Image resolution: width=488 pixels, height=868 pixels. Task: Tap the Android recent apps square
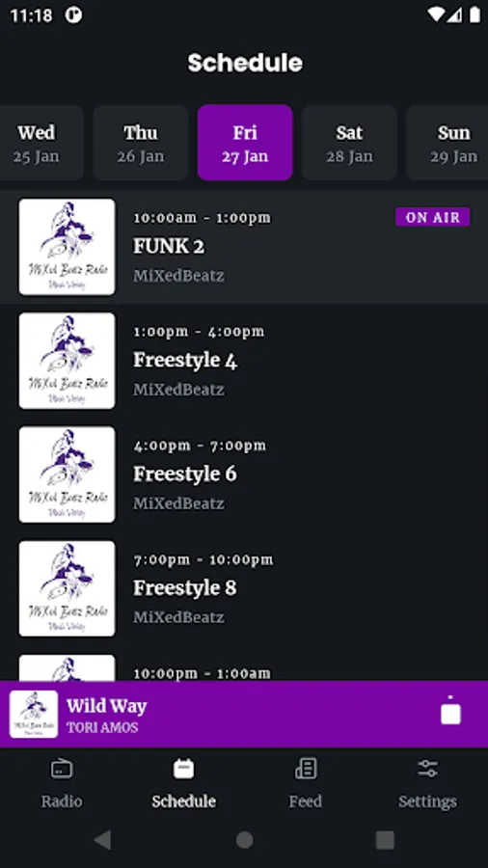tap(385, 840)
